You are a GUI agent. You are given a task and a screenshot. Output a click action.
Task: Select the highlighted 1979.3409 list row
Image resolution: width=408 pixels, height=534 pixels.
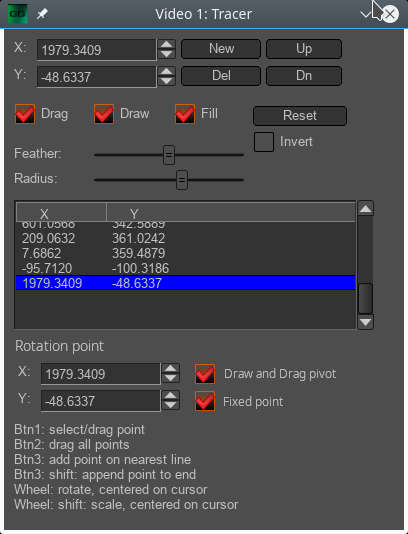coord(186,283)
